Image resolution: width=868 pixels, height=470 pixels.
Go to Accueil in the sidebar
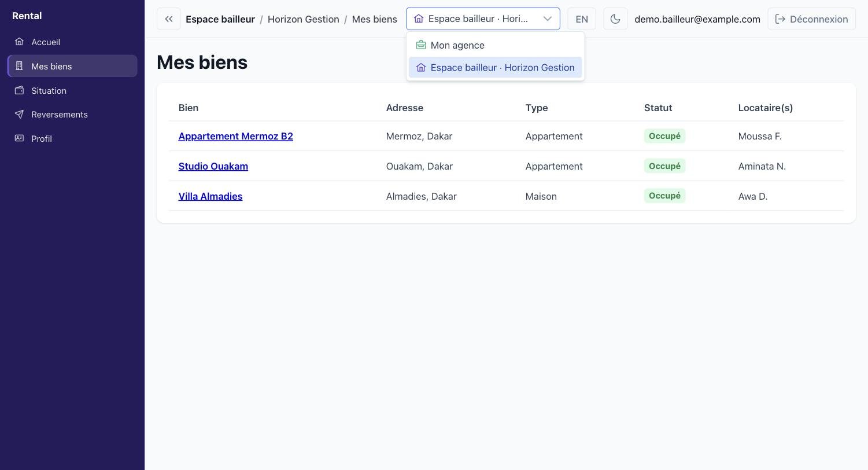pos(72,42)
